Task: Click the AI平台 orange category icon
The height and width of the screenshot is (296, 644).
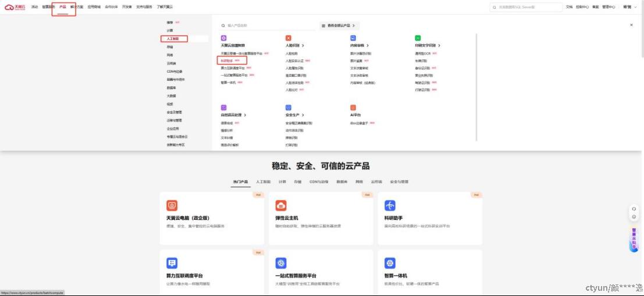Action: click(353, 108)
